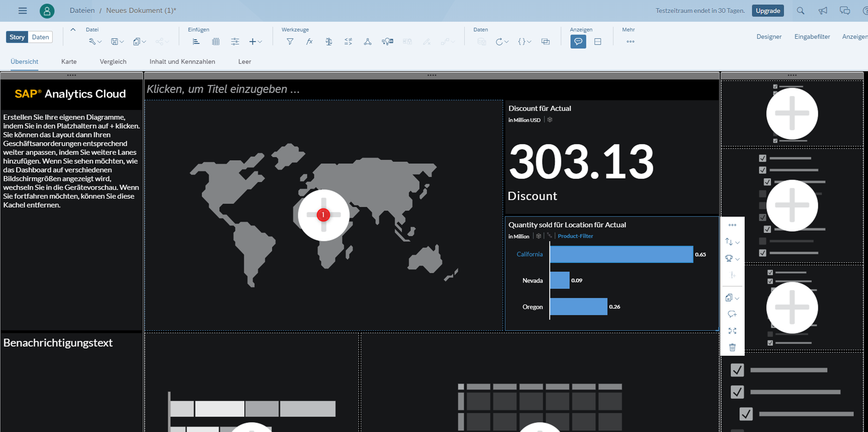Screen dimensions: 868x432
Task: Delete the Quantity sold chart with trash icon
Action: [732, 348]
